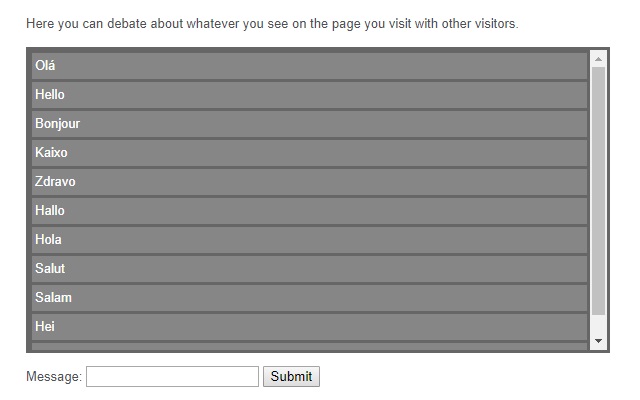This screenshot has width=640, height=400.
Task: Select the 'Hei' chat message
Action: point(309,327)
